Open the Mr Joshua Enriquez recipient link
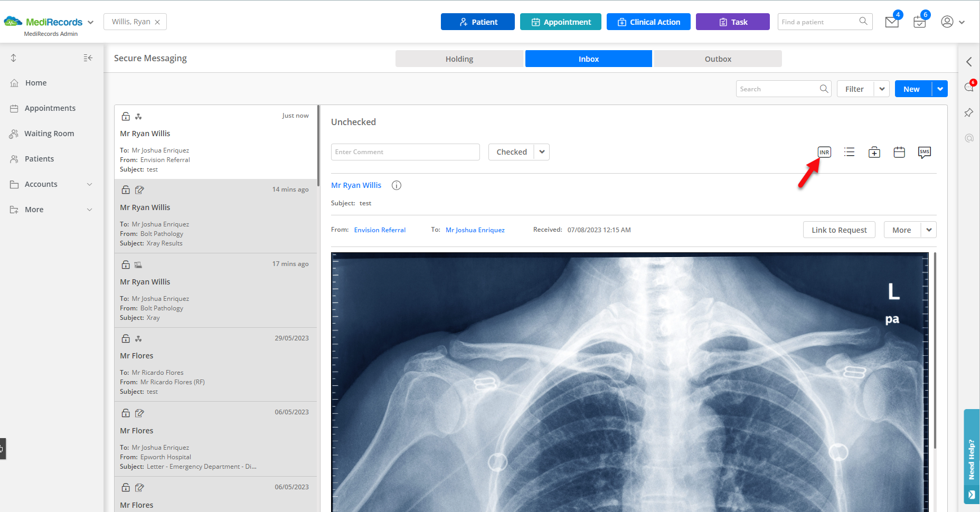The height and width of the screenshot is (512, 980). pyautogui.click(x=475, y=230)
